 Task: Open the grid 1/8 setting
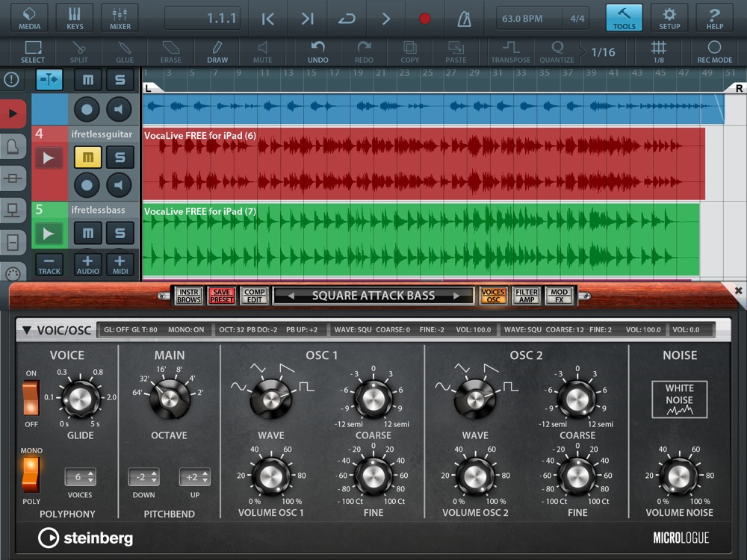pyautogui.click(x=659, y=52)
